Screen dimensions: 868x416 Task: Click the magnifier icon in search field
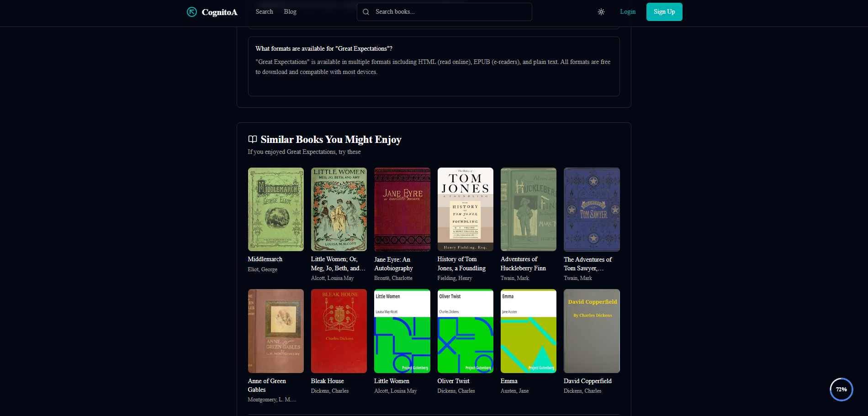pyautogui.click(x=366, y=12)
